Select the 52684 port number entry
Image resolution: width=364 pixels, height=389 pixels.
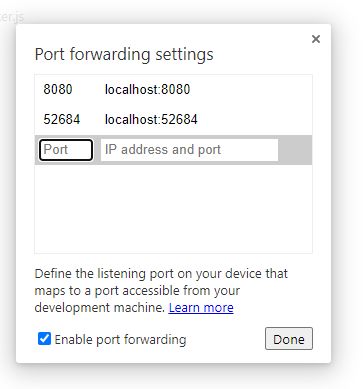62,119
